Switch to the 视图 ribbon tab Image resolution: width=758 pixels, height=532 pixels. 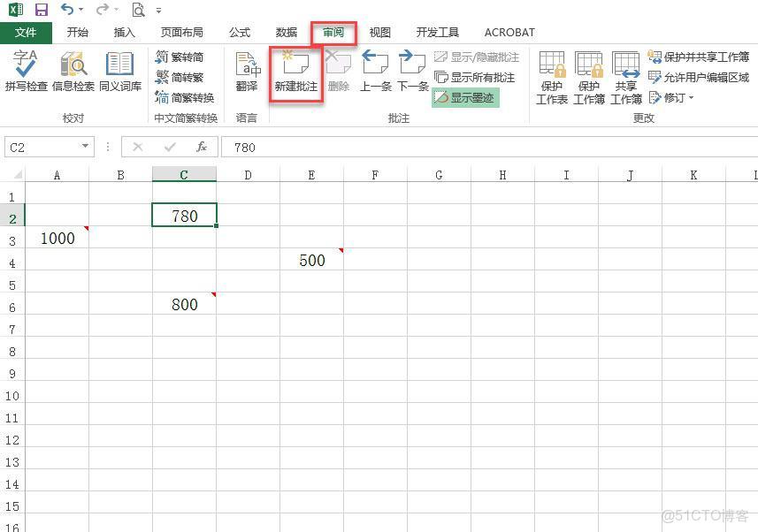[x=379, y=32]
